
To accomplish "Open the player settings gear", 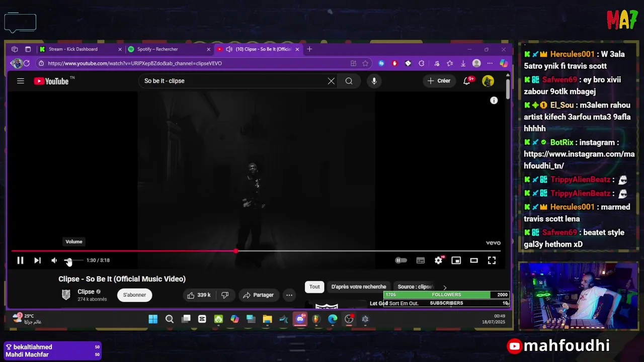I will [439, 260].
